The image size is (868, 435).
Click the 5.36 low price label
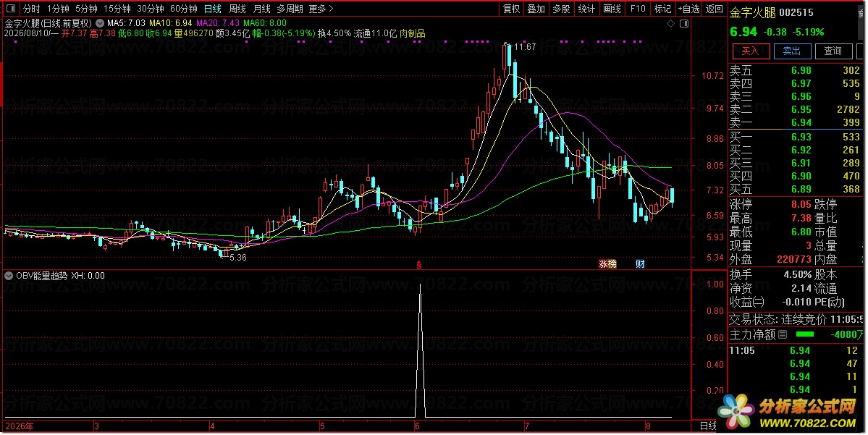click(238, 258)
